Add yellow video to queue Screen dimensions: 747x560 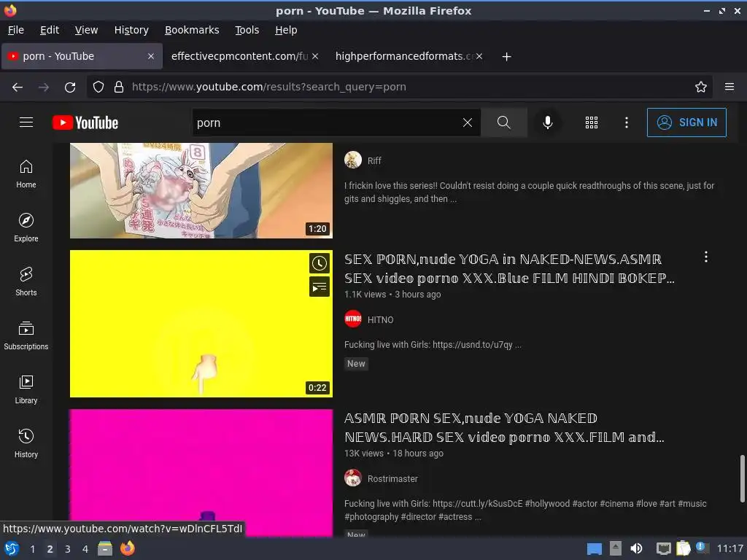tap(320, 287)
